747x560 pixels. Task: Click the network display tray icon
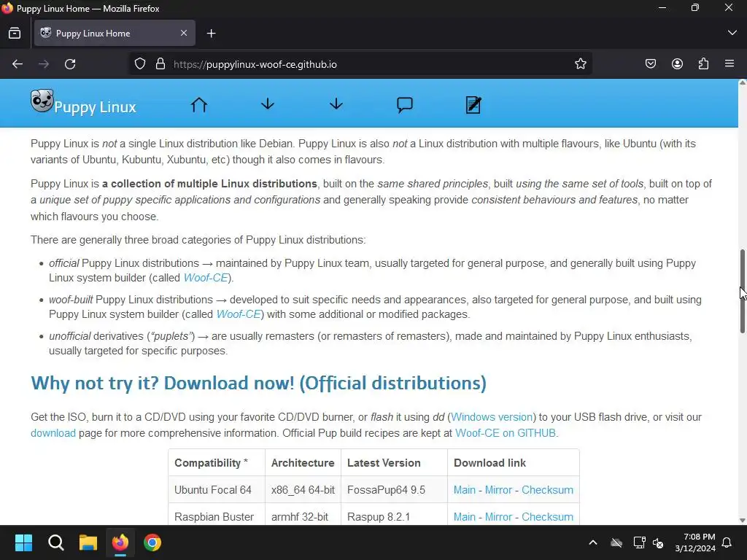click(639, 542)
